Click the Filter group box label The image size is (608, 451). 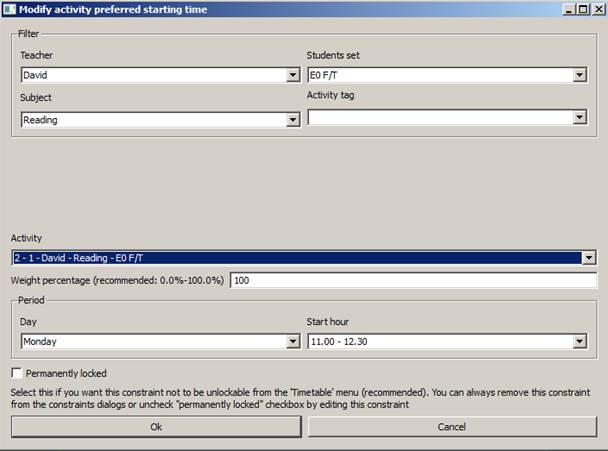coord(28,34)
